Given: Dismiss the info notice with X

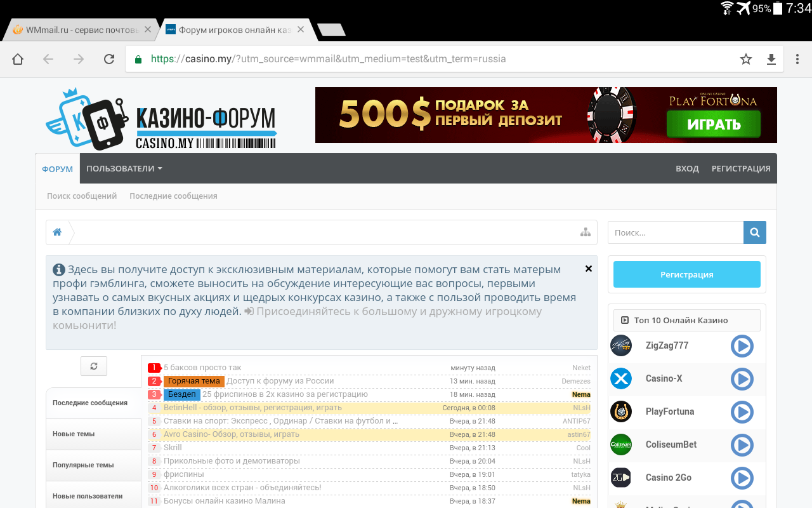Looking at the screenshot, I should (589, 269).
